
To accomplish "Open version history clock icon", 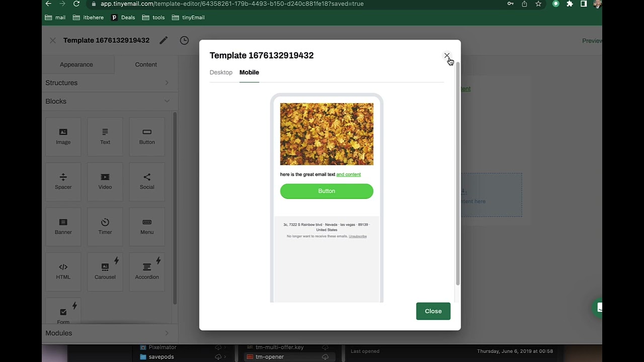I will click(x=184, y=40).
